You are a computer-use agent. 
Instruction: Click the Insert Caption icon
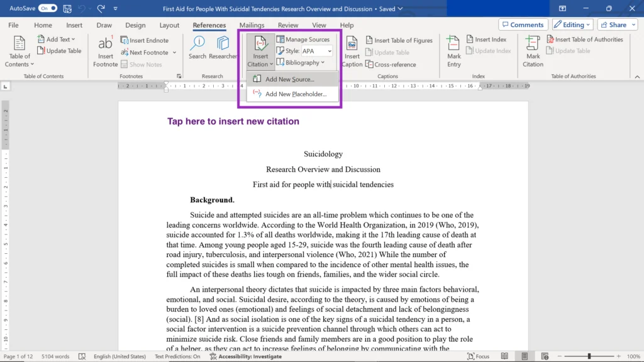coord(352,44)
